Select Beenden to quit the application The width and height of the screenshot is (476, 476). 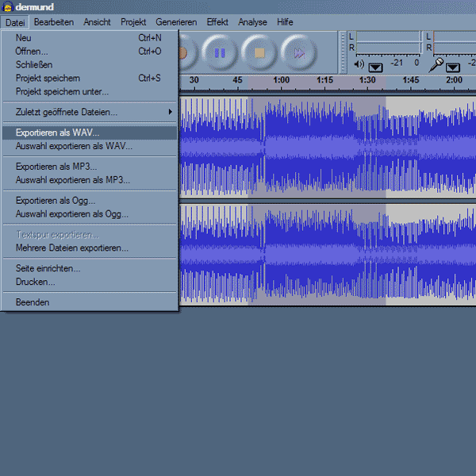(x=33, y=302)
